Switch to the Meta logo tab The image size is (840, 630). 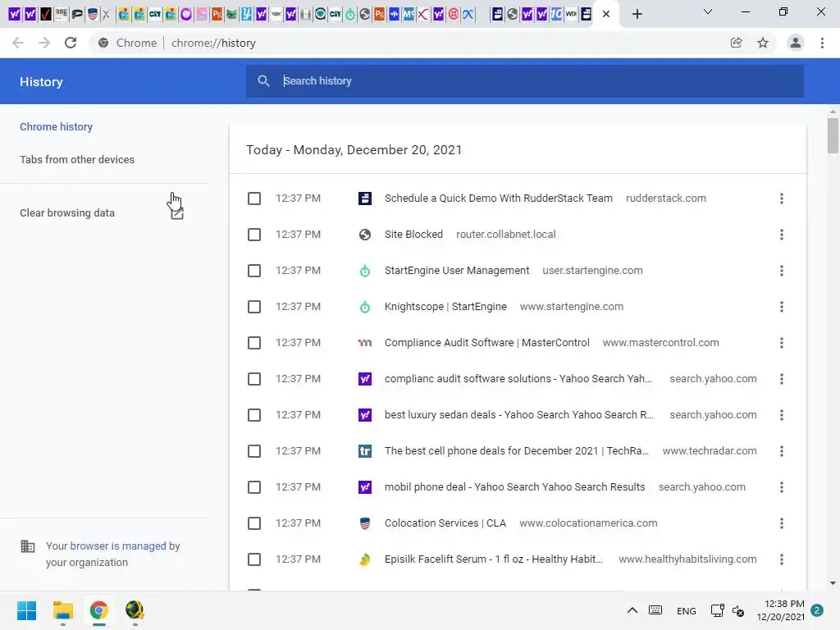click(x=468, y=15)
